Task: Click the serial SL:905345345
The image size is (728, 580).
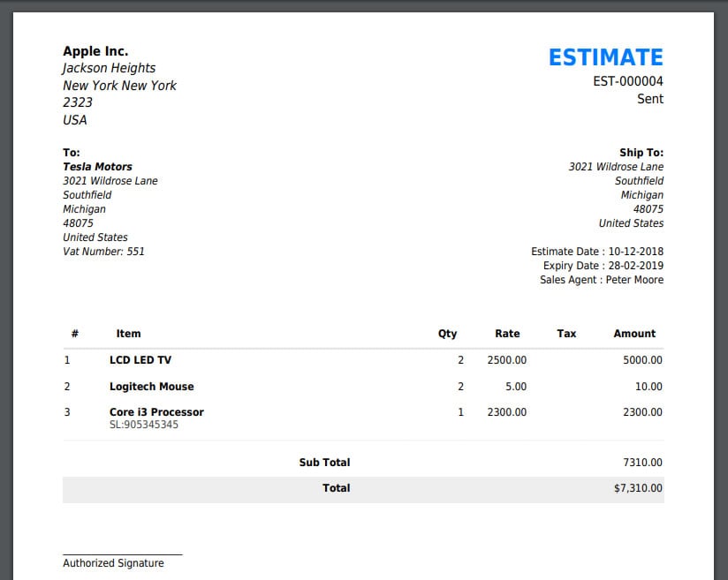Action: coord(144,425)
